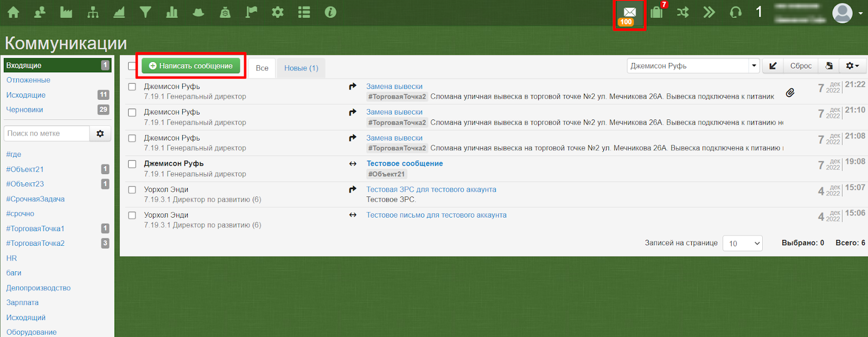This screenshot has width=868, height=337.
Task: Open Тестовое письмо для тестового аккаунта link
Action: point(436,215)
